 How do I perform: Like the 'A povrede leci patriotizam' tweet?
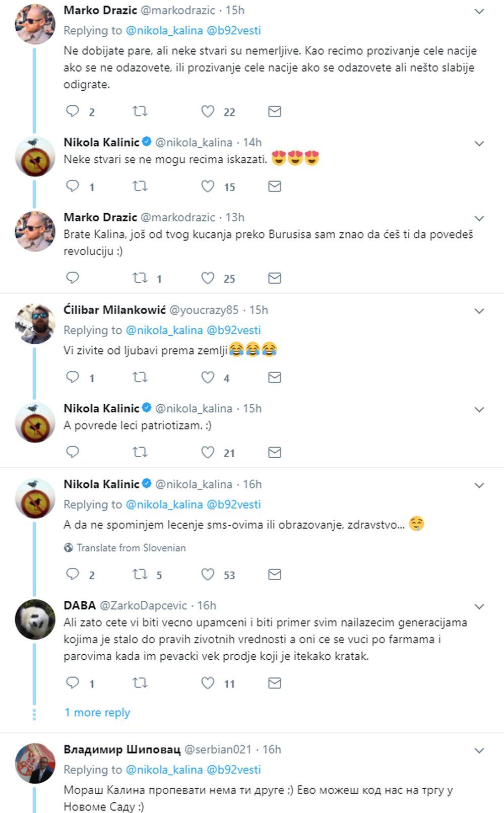click(x=208, y=452)
